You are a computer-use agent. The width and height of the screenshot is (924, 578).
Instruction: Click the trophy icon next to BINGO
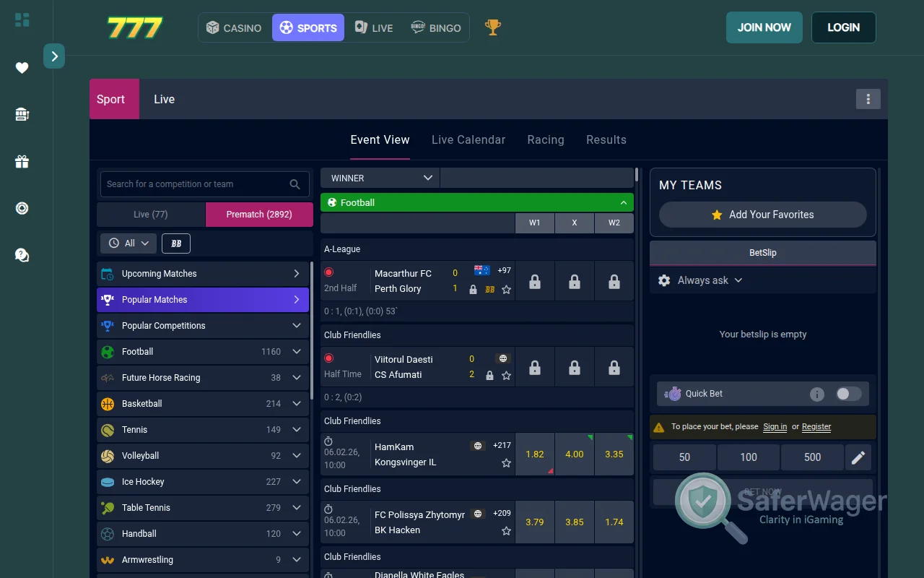(x=492, y=27)
